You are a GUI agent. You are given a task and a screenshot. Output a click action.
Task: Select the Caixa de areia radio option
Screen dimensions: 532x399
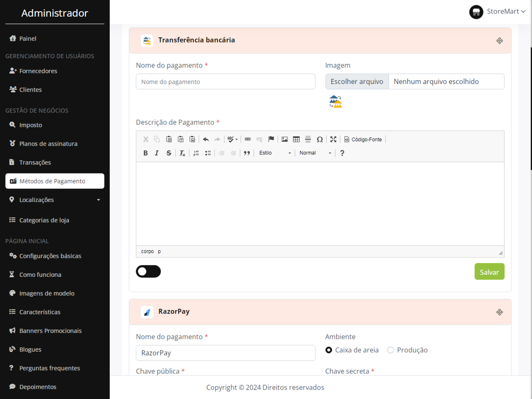tap(329, 350)
